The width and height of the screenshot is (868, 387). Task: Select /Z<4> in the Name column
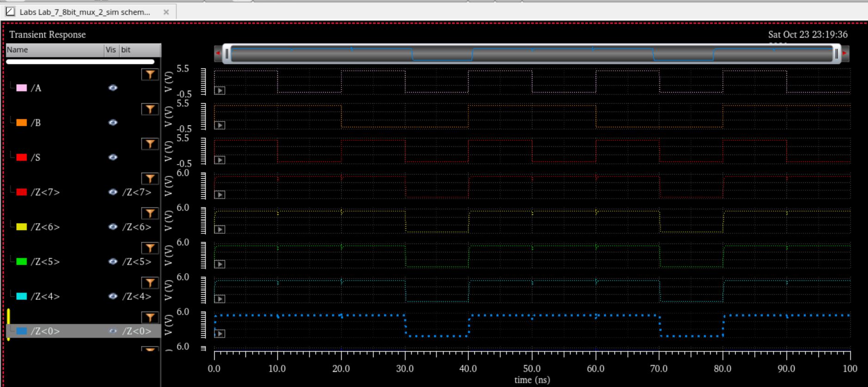pyautogui.click(x=45, y=296)
